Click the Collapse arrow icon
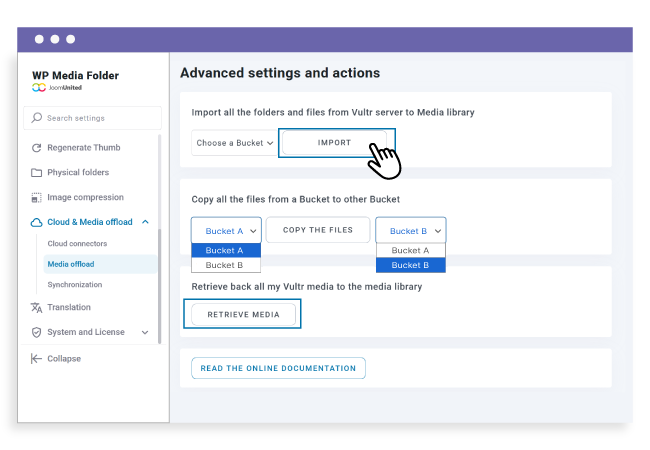Viewport: 650px width, 450px height. pos(36,359)
